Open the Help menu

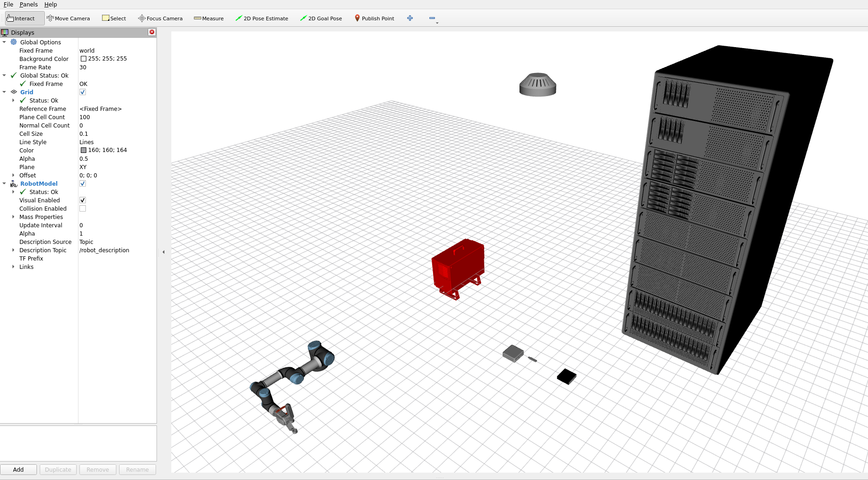51,4
